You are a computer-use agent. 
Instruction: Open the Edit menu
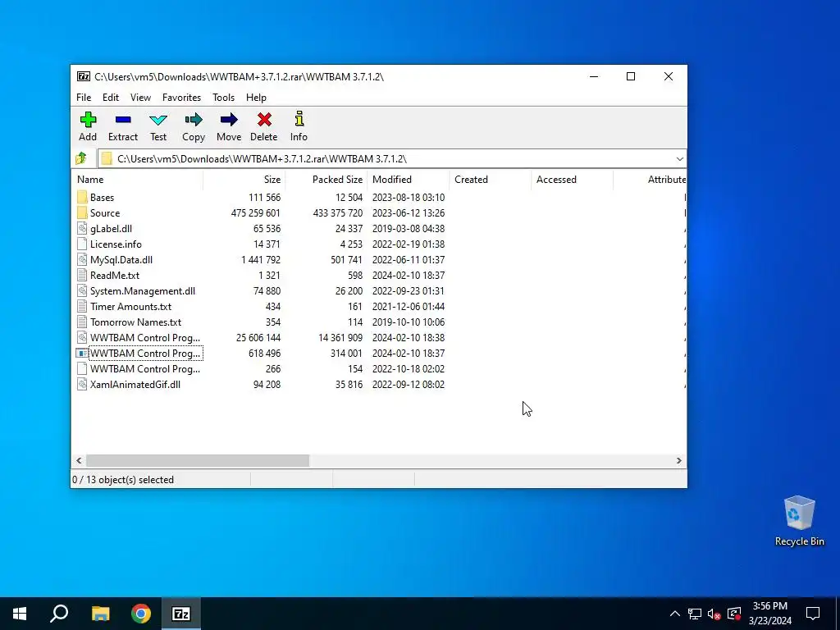(111, 98)
